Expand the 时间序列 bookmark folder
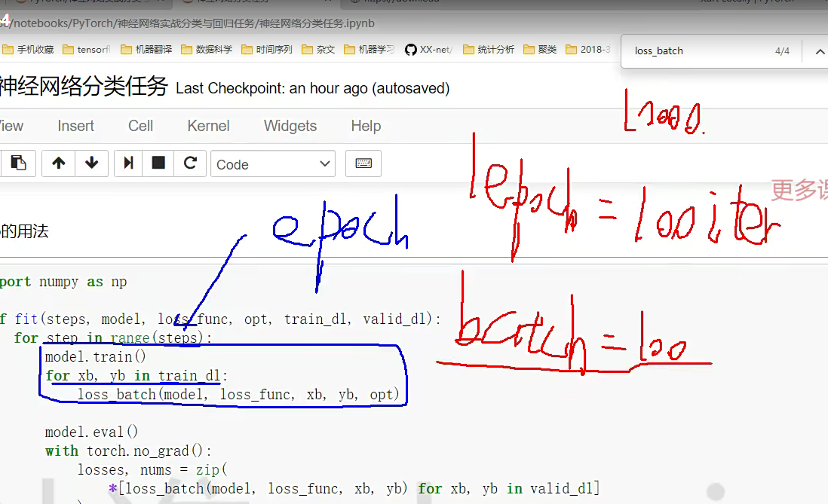828x504 pixels. (x=266, y=50)
